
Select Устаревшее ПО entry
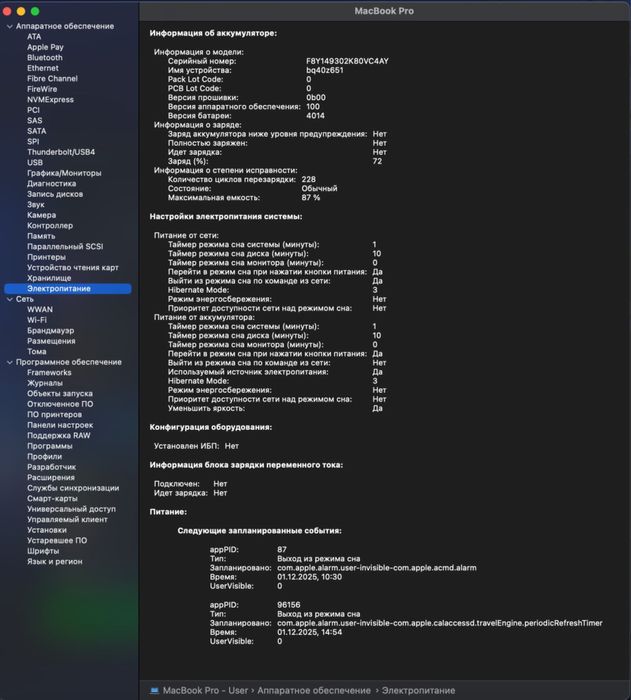(57, 541)
